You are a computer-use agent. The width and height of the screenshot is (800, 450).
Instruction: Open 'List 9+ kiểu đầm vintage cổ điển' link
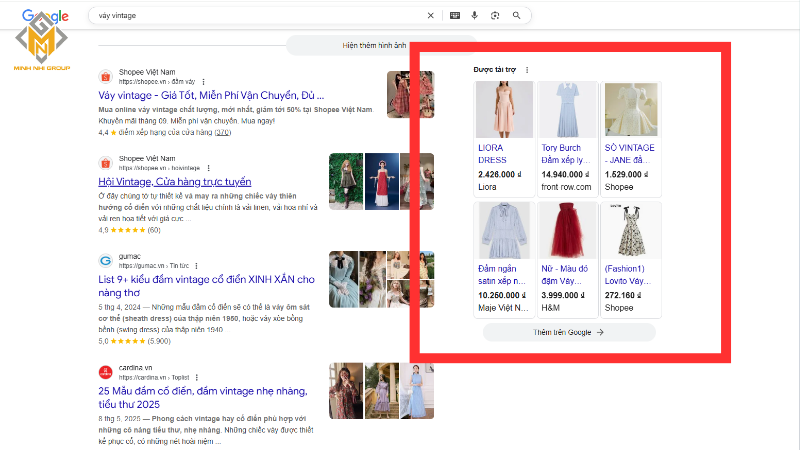[207, 286]
